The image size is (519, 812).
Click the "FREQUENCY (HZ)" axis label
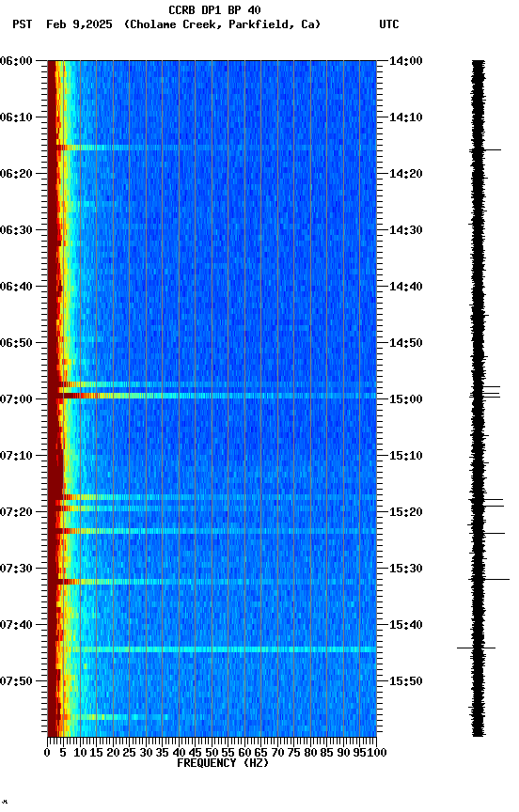click(x=223, y=764)
